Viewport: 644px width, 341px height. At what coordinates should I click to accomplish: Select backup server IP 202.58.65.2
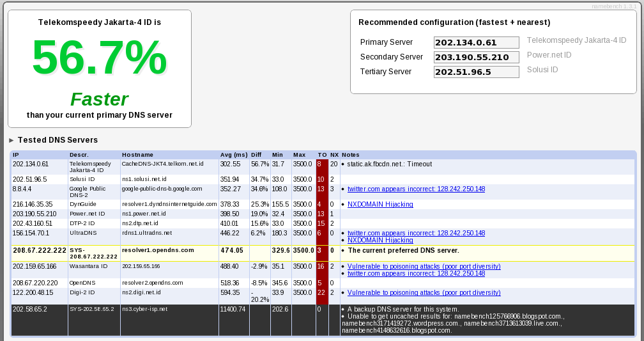29,309
